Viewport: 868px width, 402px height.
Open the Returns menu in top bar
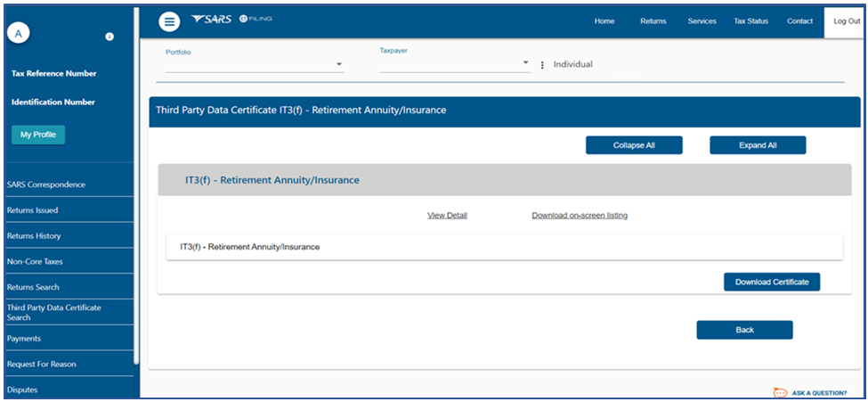(653, 21)
